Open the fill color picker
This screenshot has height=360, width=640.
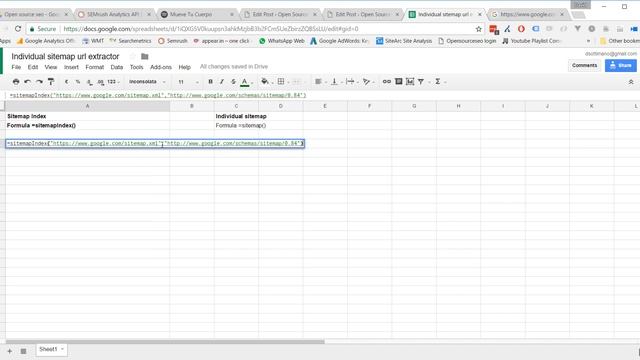(x=265, y=82)
